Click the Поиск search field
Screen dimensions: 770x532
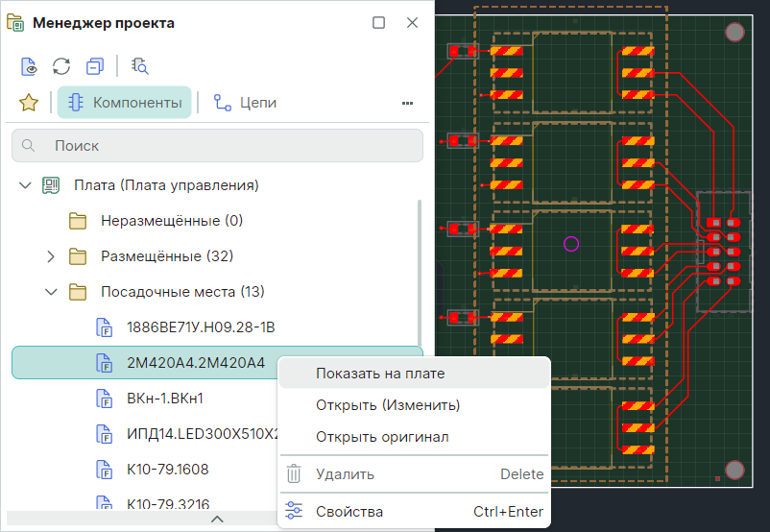click(217, 146)
